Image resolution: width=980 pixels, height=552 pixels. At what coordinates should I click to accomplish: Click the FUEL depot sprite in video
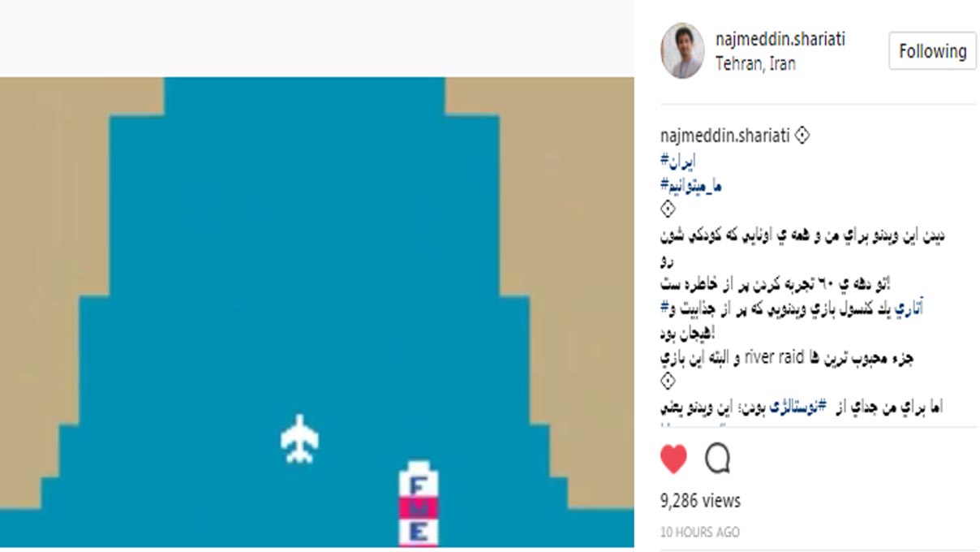(419, 503)
